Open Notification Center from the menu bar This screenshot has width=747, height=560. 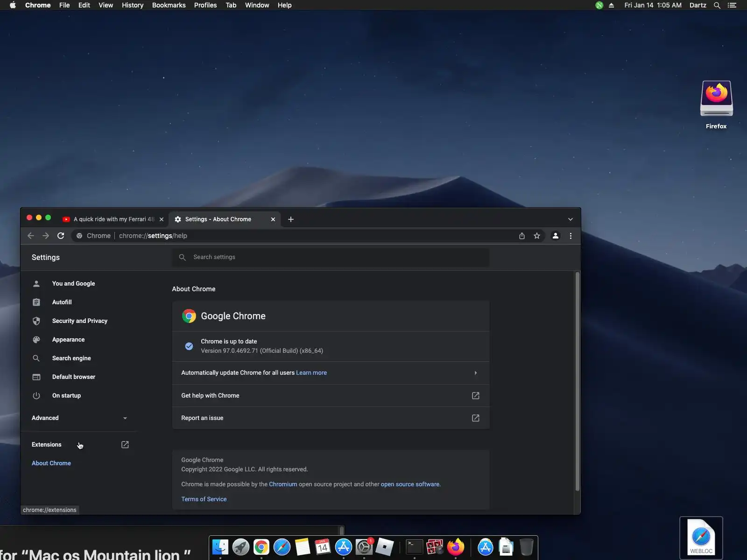(x=732, y=5)
